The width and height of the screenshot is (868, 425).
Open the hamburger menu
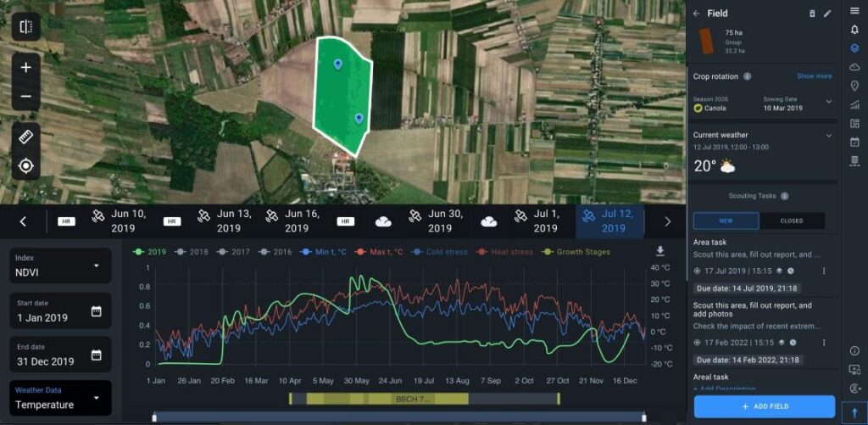point(854,10)
